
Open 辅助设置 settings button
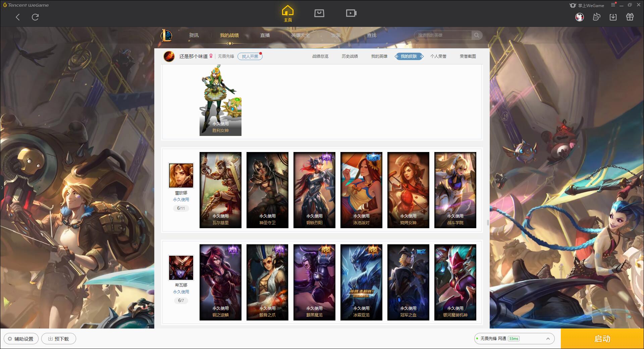21,339
